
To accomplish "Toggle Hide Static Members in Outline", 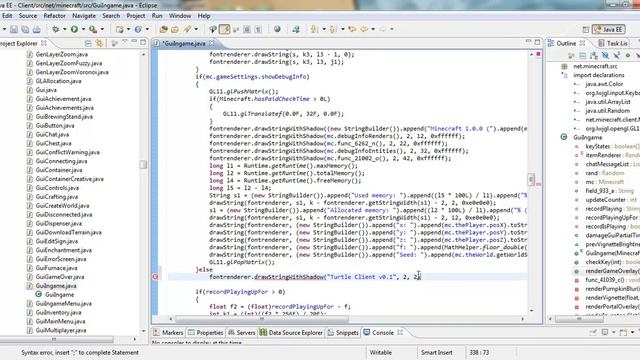I will [x=617, y=55].
